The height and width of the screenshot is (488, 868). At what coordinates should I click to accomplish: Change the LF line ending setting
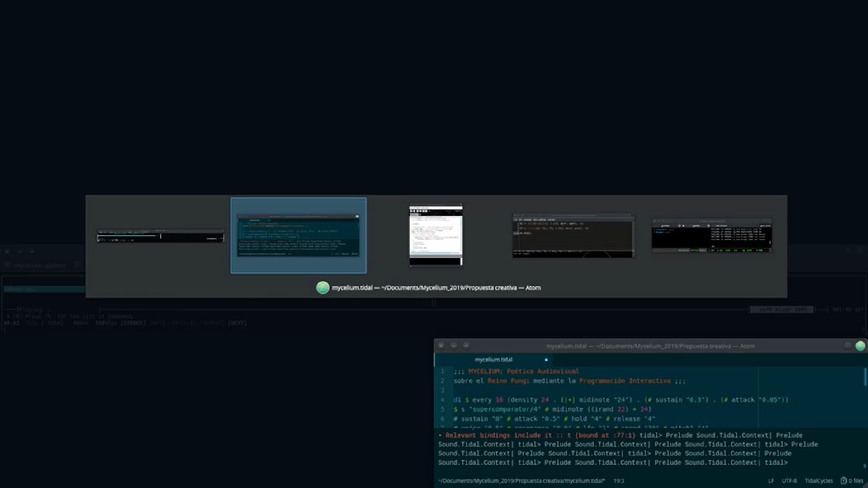(x=770, y=481)
